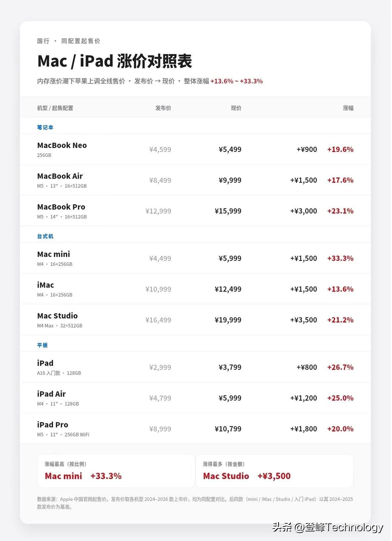Click Mac mini +33.3% percentage
This screenshot has height=541, width=392.
[x=340, y=258]
